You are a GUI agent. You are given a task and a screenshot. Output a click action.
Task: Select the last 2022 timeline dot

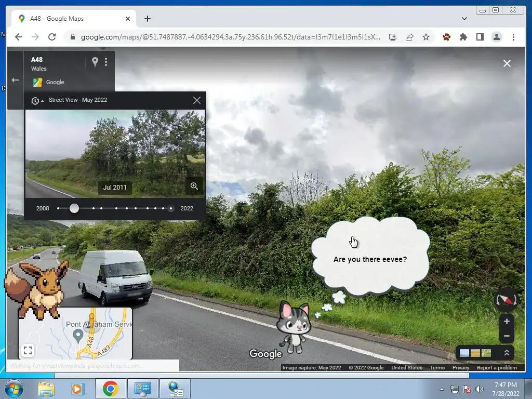pyautogui.click(x=170, y=208)
